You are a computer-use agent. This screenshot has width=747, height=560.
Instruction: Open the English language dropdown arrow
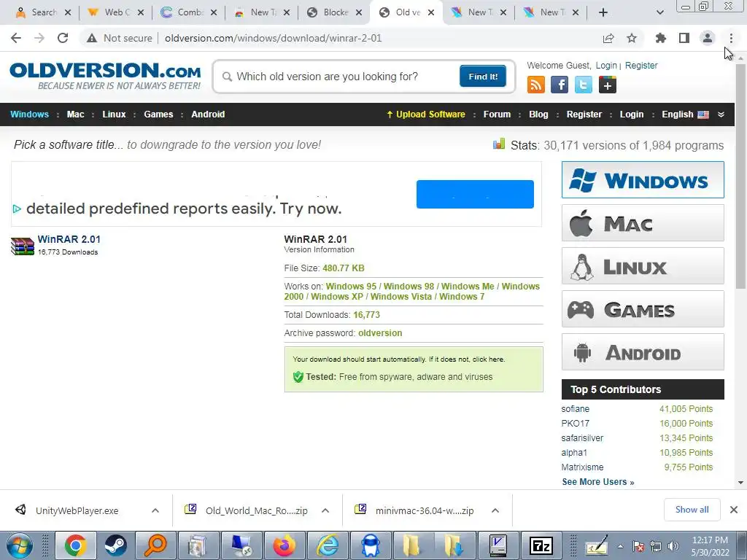coord(721,114)
